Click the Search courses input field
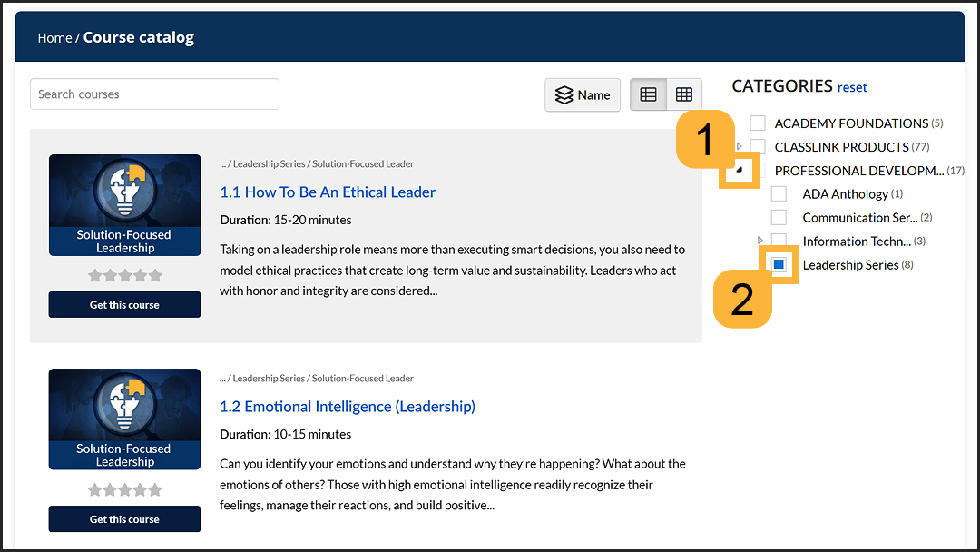 click(154, 94)
